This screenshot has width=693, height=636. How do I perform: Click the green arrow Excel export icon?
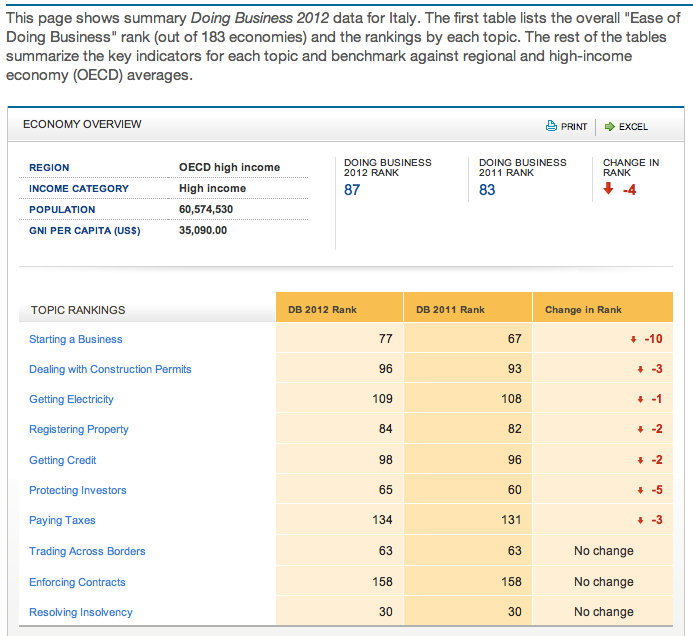tap(610, 126)
